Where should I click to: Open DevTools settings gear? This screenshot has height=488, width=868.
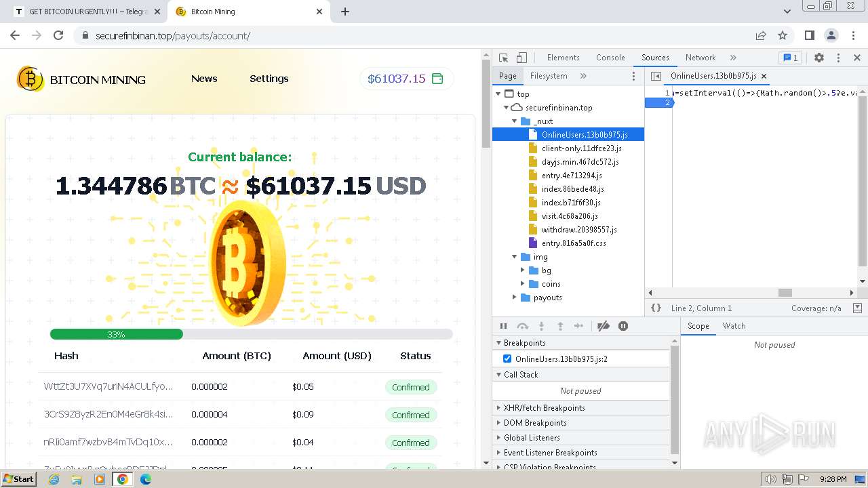click(819, 58)
